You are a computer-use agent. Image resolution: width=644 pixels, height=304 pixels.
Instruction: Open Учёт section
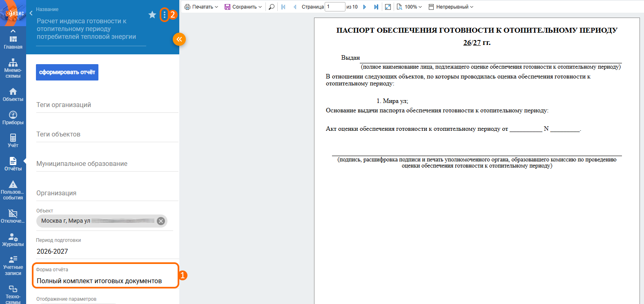click(x=13, y=141)
